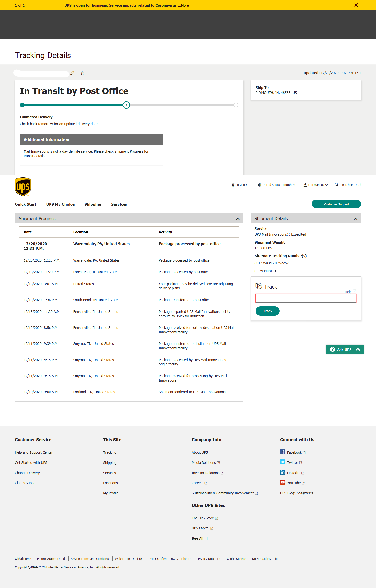
Task: Click the package Track icon
Action: tap(259, 286)
